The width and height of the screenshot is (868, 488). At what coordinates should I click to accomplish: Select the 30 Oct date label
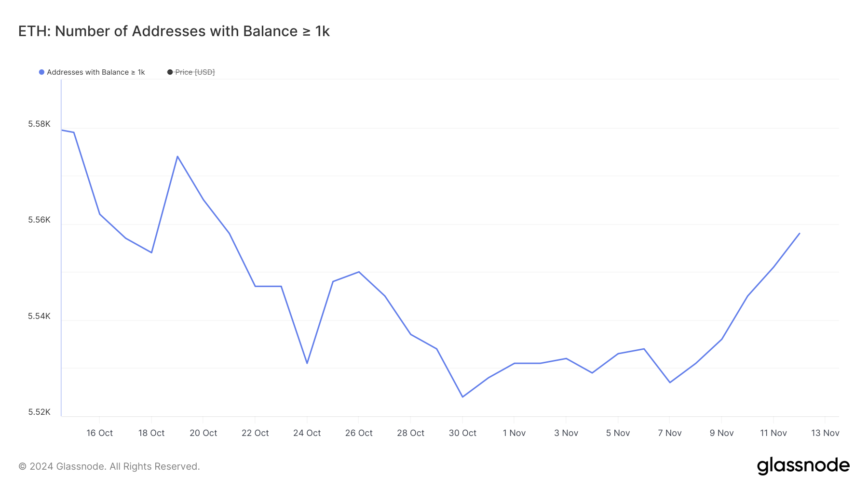(x=462, y=433)
